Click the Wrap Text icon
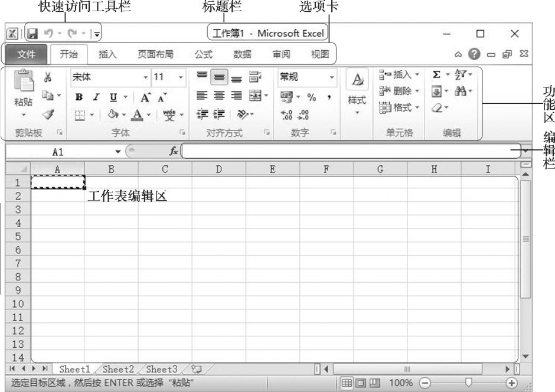Viewport: 555px width, 392px height. tap(255, 77)
